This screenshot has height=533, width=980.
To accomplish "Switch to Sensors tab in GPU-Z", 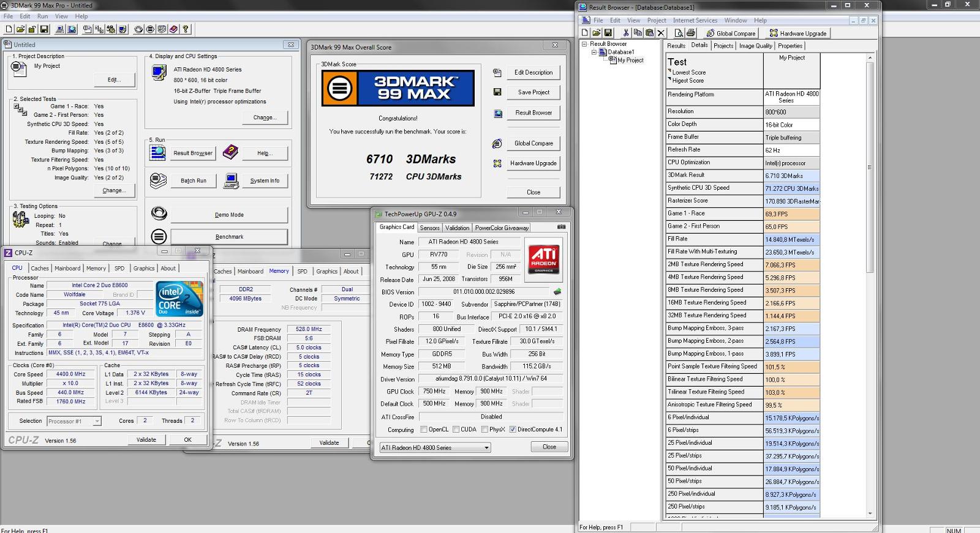I will 429,228.
